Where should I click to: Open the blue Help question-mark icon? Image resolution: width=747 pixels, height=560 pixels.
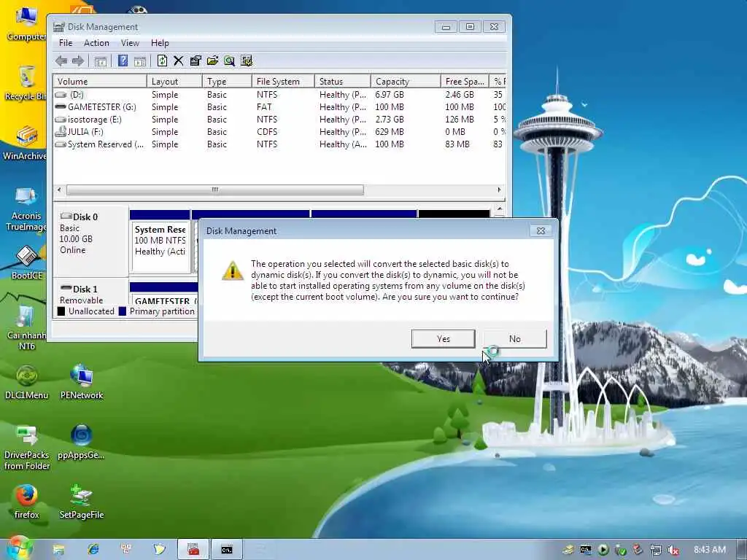123,61
